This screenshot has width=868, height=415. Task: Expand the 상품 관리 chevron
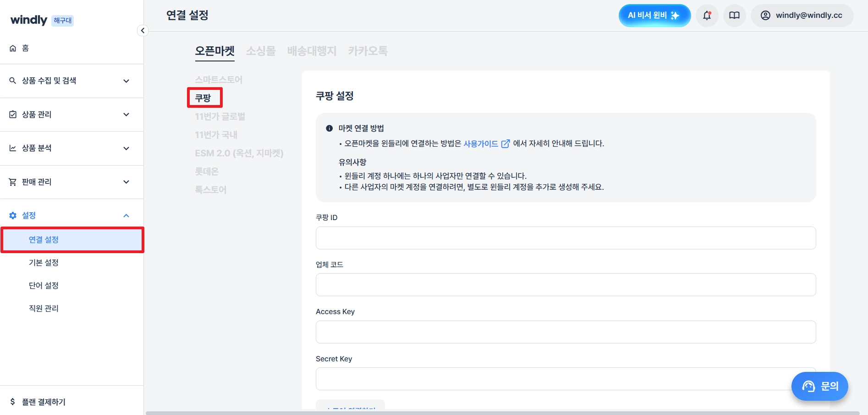(x=126, y=115)
